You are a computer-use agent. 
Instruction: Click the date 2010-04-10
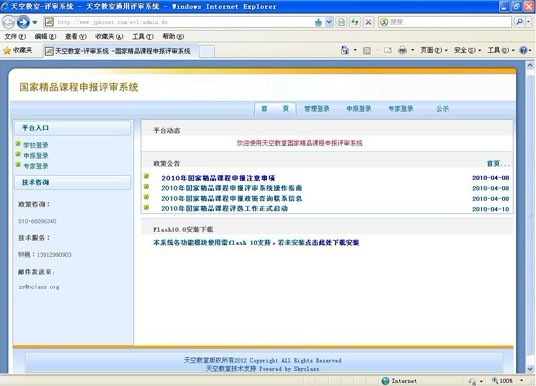tap(491, 209)
